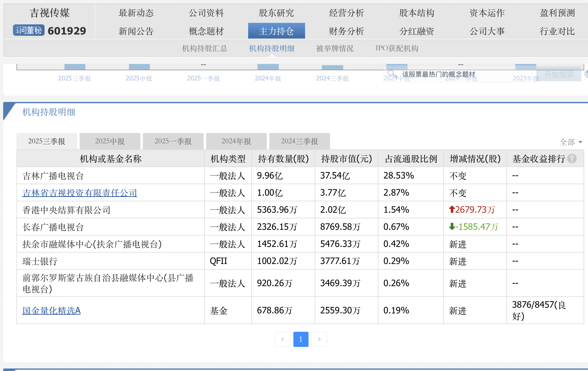Open the 概念题材 menu

(206, 31)
